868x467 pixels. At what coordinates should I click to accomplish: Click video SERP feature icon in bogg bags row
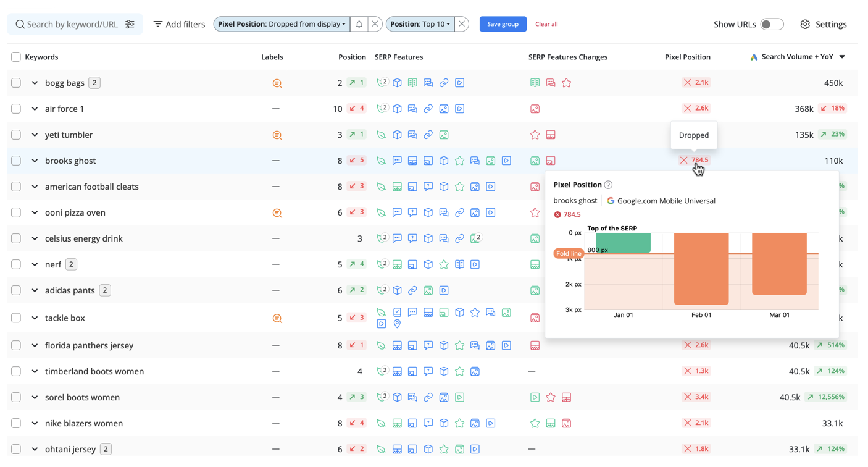coord(459,83)
